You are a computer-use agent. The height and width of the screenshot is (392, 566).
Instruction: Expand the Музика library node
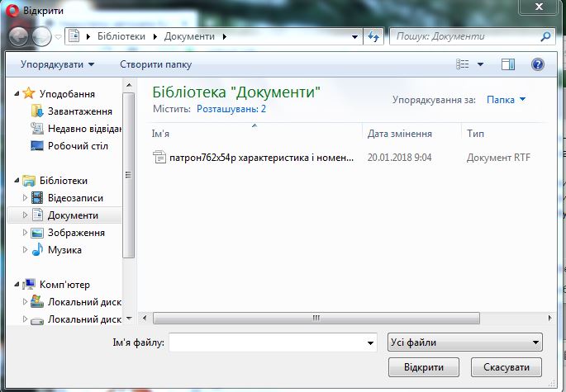25,249
